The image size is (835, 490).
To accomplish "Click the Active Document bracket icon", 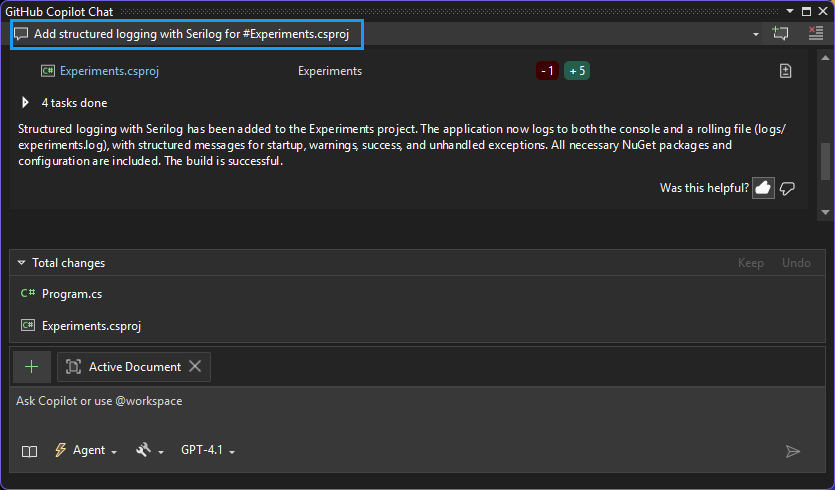I will tap(73, 366).
